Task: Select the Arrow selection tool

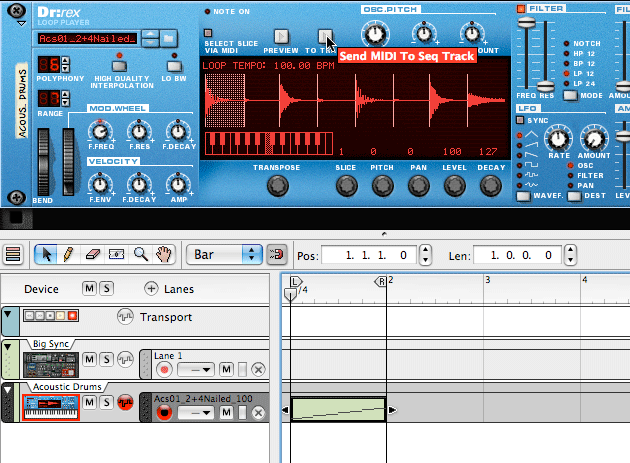Action: (x=46, y=254)
